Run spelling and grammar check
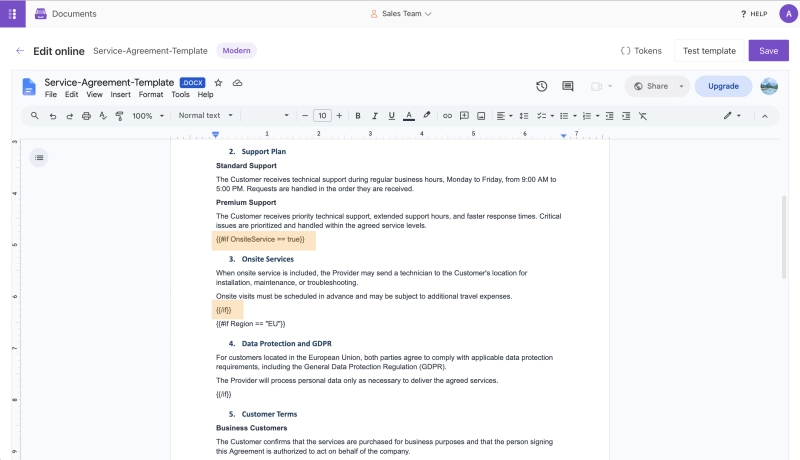 tap(103, 116)
